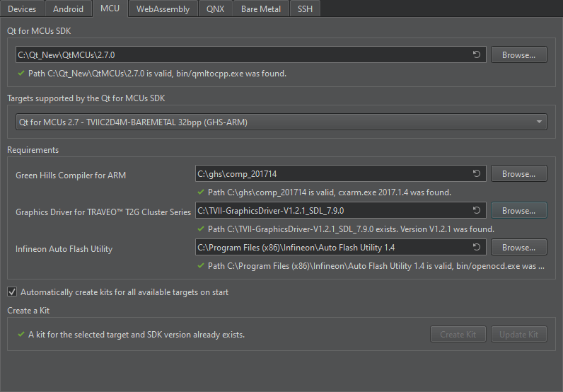Select the WebAssembly tab
Image resolution: width=563 pixels, height=392 pixels.
[x=163, y=8]
